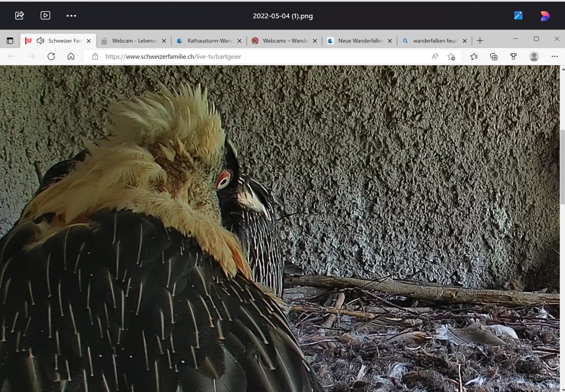This screenshot has height=392, width=565.
Task: Open browser Settings and more menu
Action: (554, 57)
